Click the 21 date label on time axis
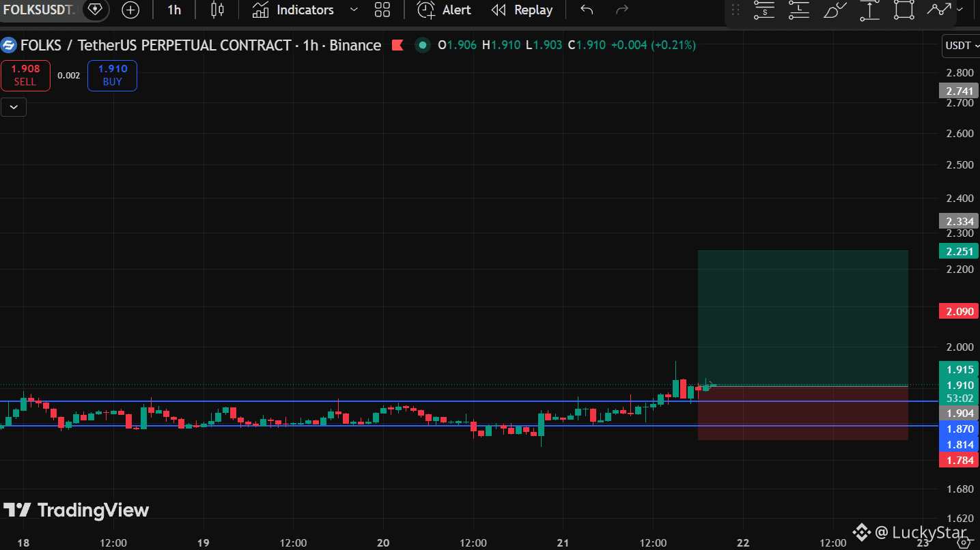The image size is (980, 550). [x=563, y=542]
